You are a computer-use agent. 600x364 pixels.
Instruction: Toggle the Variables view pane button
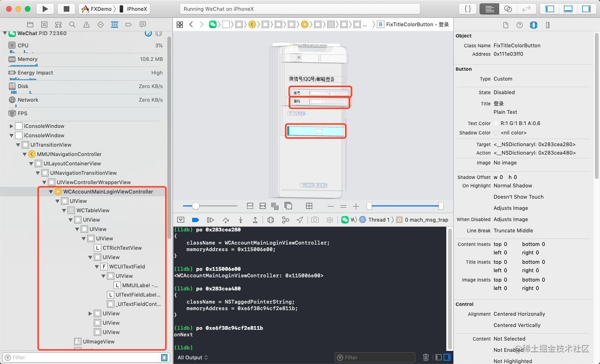pos(438,357)
